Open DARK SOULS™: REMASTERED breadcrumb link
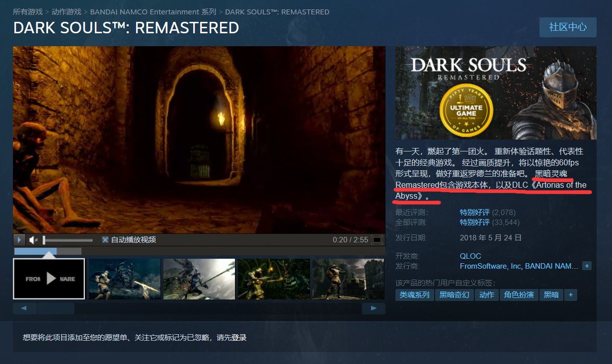The image size is (612, 364). [x=277, y=11]
